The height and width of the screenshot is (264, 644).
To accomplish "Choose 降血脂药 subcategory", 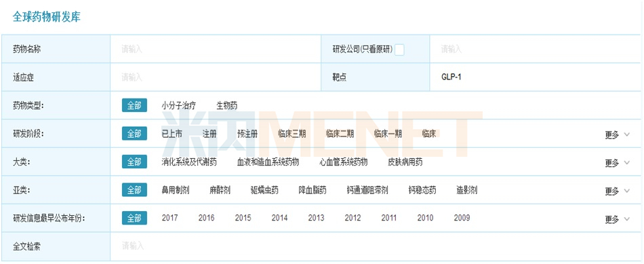I will pos(313,190).
